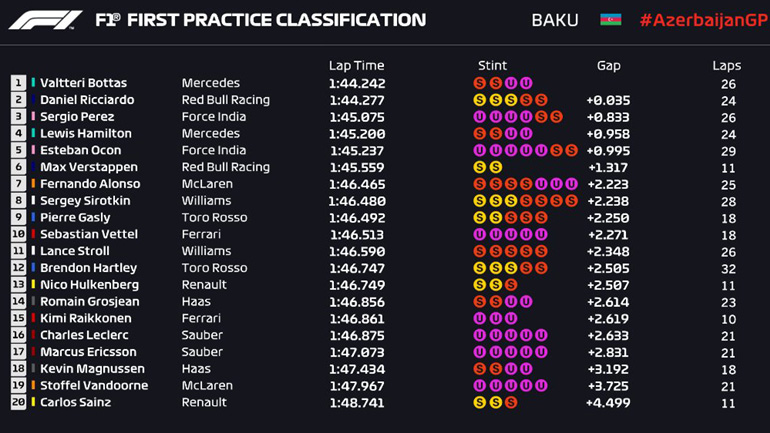Screen dimensions: 770x433
Task: Click Daniel Ricciardo's lap time 1:44.277
Action: 356,100
